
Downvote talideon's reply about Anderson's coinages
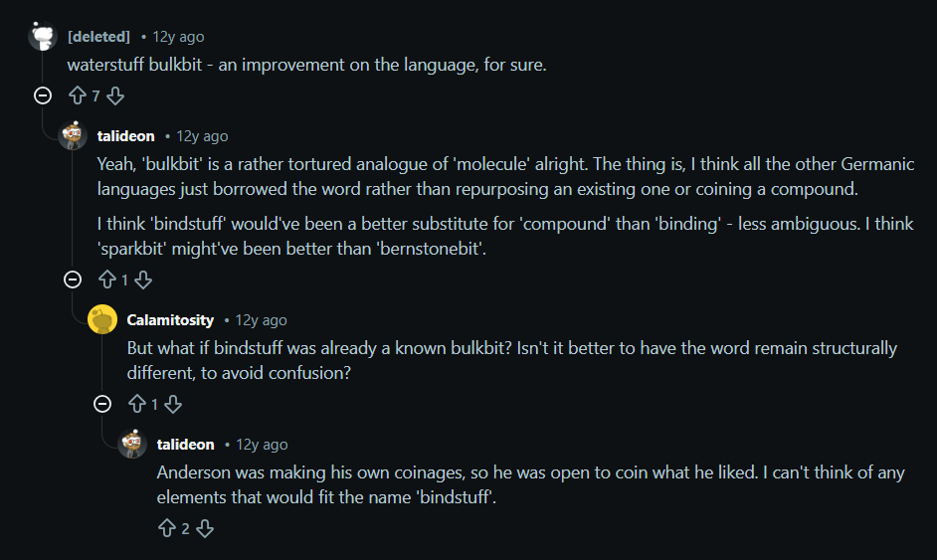tap(204, 528)
